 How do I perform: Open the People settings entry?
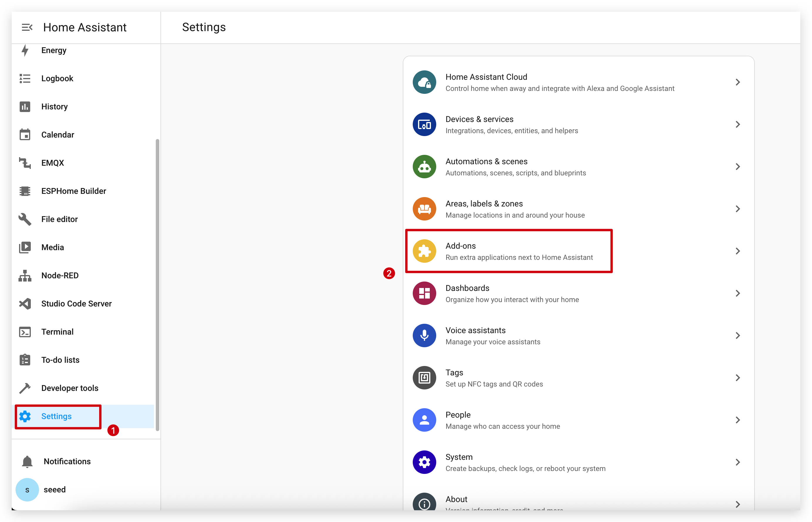coord(578,420)
